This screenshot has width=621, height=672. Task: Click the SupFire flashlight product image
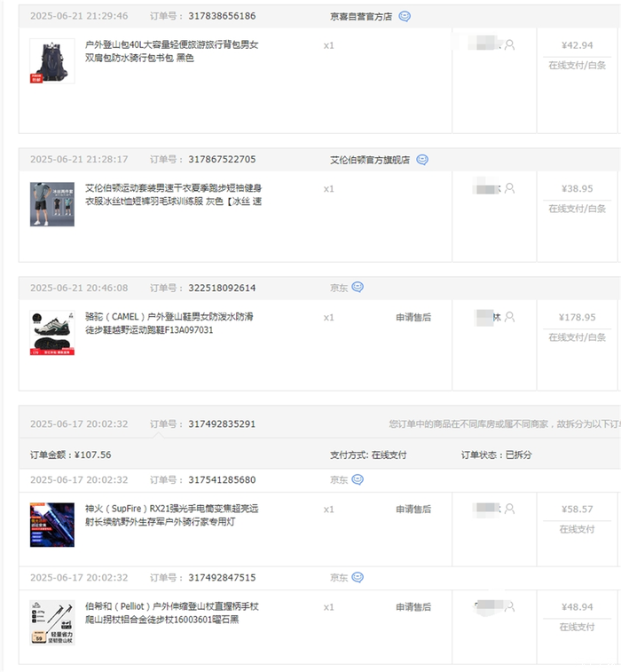tap(52, 525)
